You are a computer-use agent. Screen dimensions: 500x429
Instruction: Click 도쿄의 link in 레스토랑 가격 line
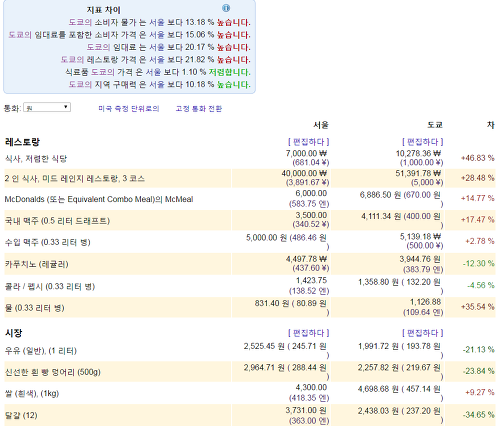(x=72, y=60)
